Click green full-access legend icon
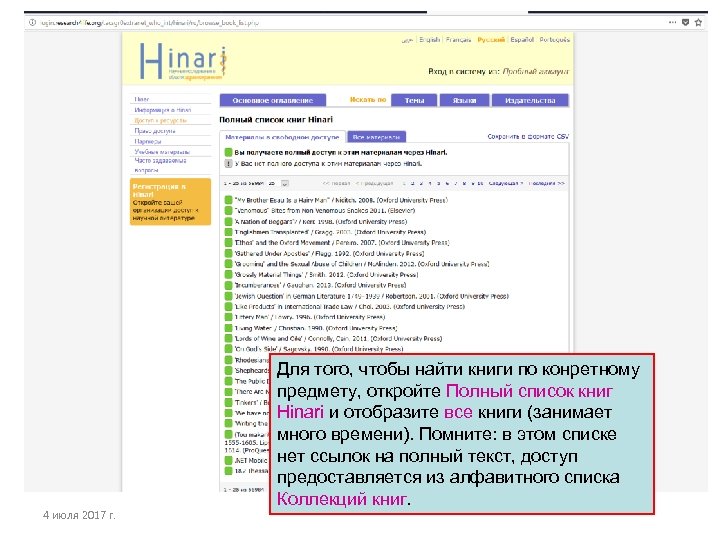This screenshot has height=540, width=720. 228,152
